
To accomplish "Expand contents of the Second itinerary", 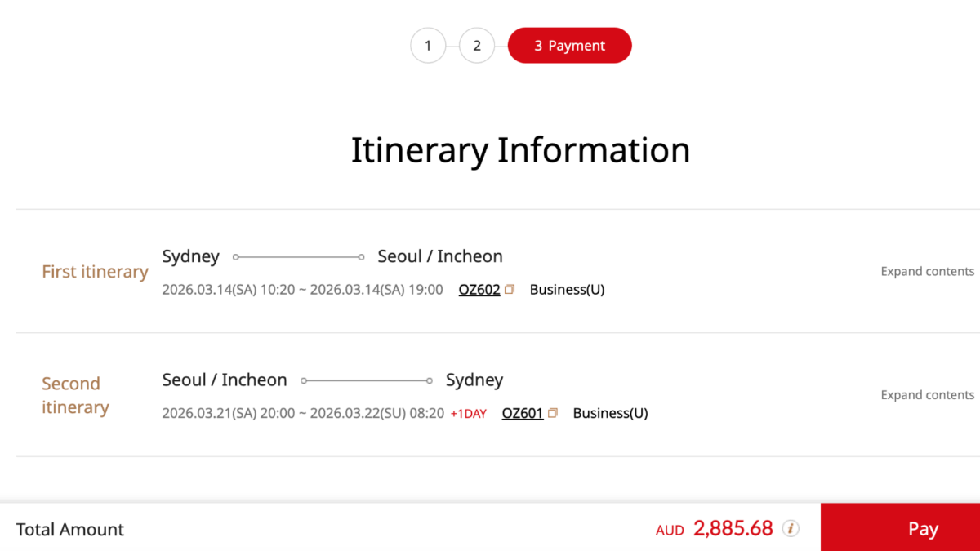I will point(927,394).
